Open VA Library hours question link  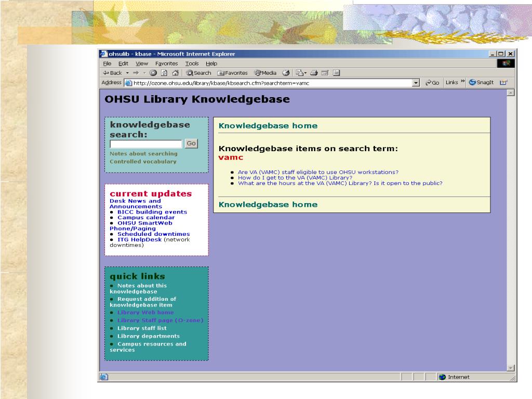pos(340,183)
